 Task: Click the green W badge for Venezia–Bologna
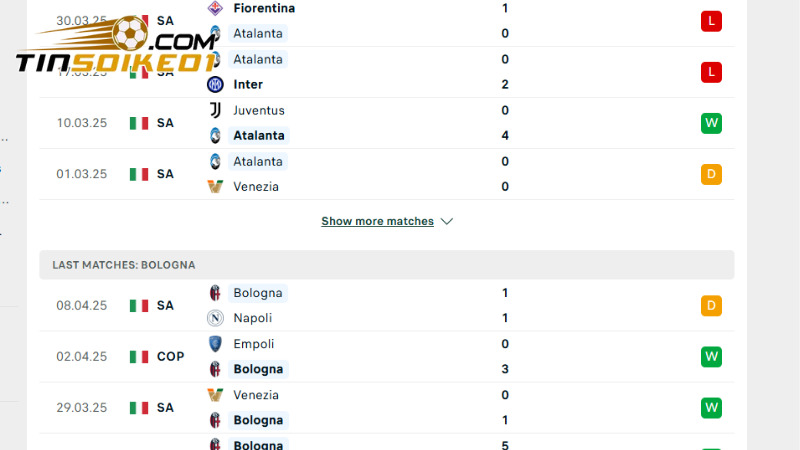click(711, 408)
